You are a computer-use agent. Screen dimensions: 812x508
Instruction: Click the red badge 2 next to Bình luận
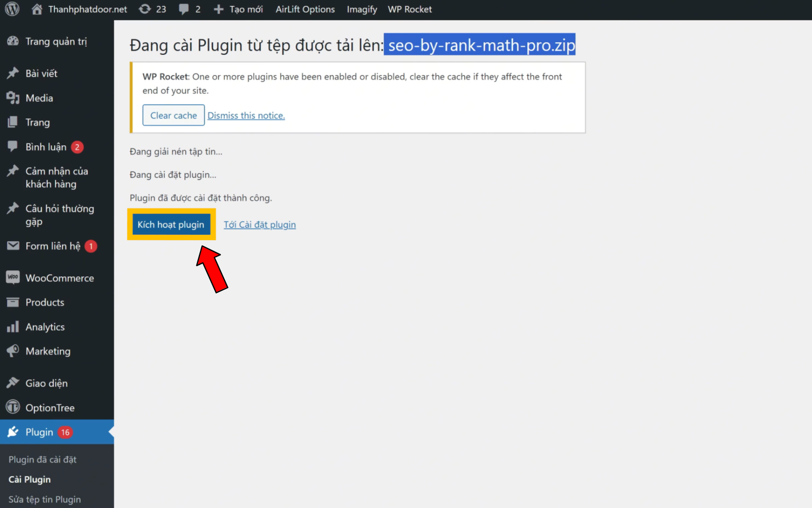(x=77, y=147)
